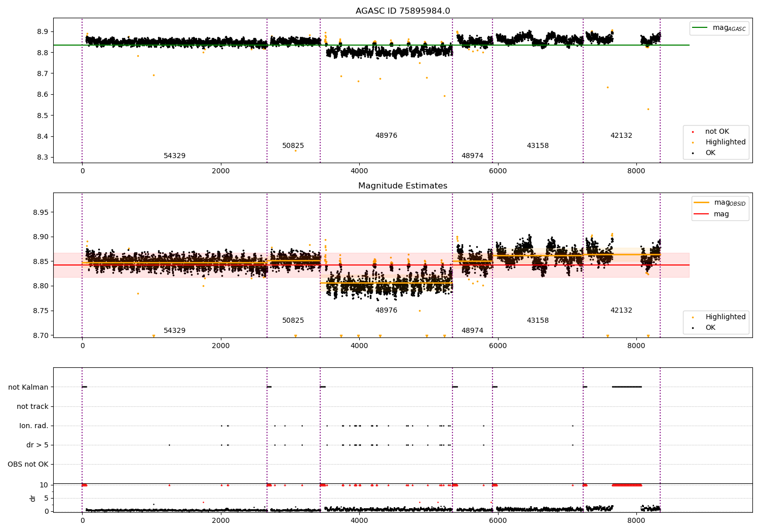Click the 8.95 y-axis tick label
Screen dimensions: 760x532
coord(41,212)
